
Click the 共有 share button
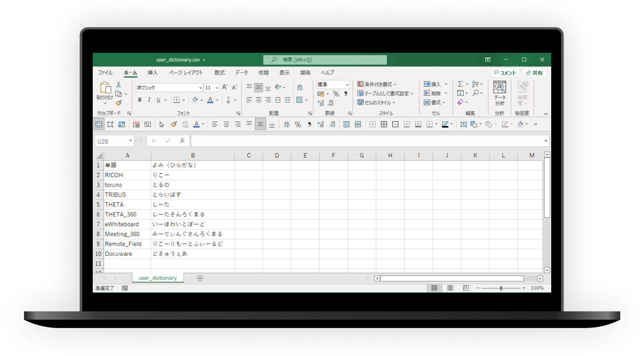(x=534, y=73)
